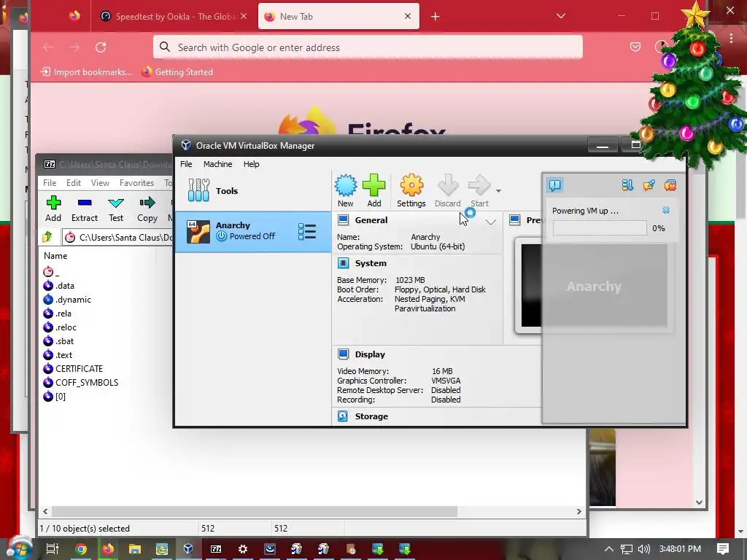This screenshot has width=747, height=560.
Task: Open VirtualBox Machine menu
Action: pos(217,164)
